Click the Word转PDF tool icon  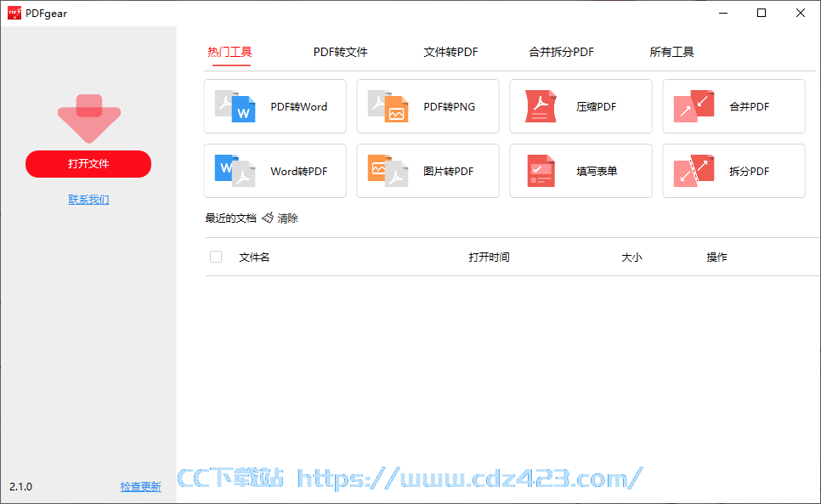[x=235, y=171]
